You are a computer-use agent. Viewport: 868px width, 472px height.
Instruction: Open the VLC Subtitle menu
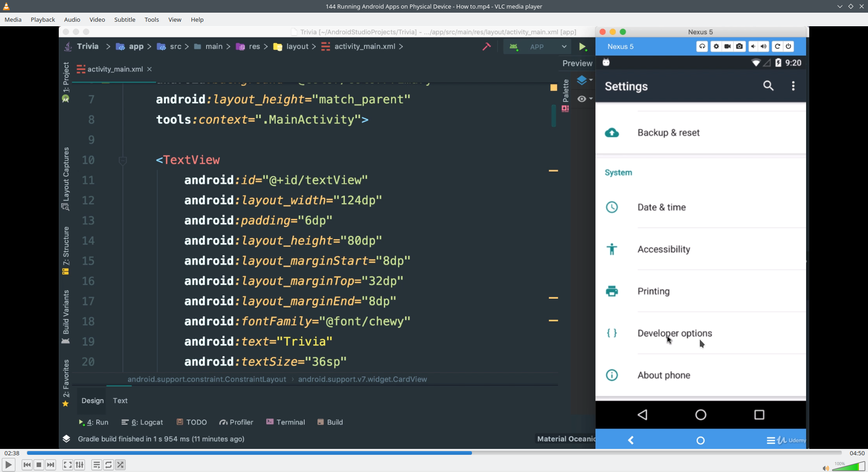click(x=125, y=19)
